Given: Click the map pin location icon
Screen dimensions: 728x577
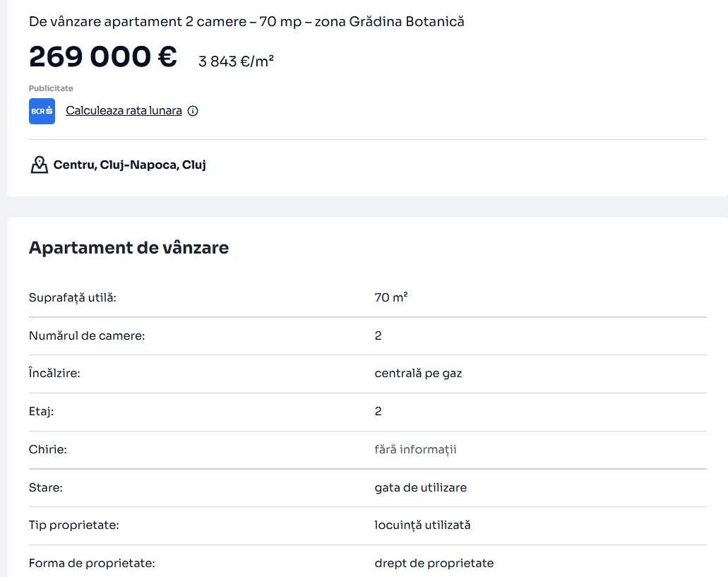Looking at the screenshot, I should pyautogui.click(x=39, y=165).
